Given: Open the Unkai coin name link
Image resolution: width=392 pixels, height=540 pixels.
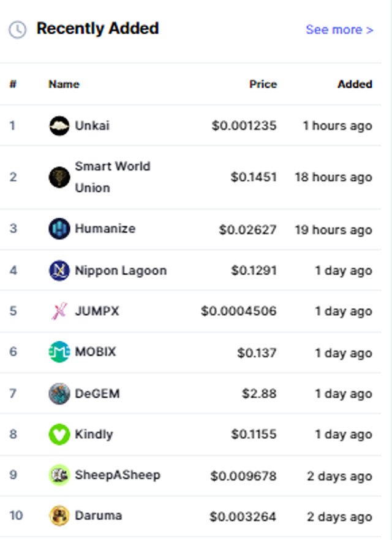Looking at the screenshot, I should click(92, 126).
